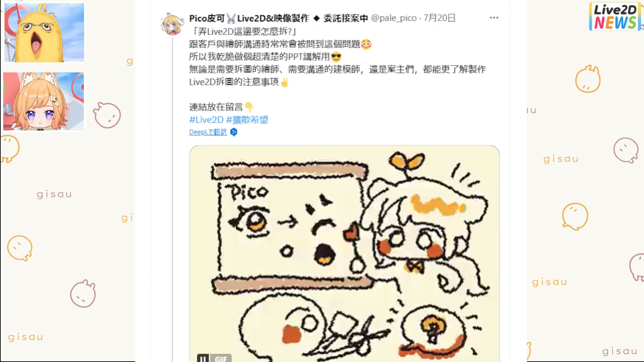
Task: Click the flushed face emoji in the tweet
Action: 366,44
